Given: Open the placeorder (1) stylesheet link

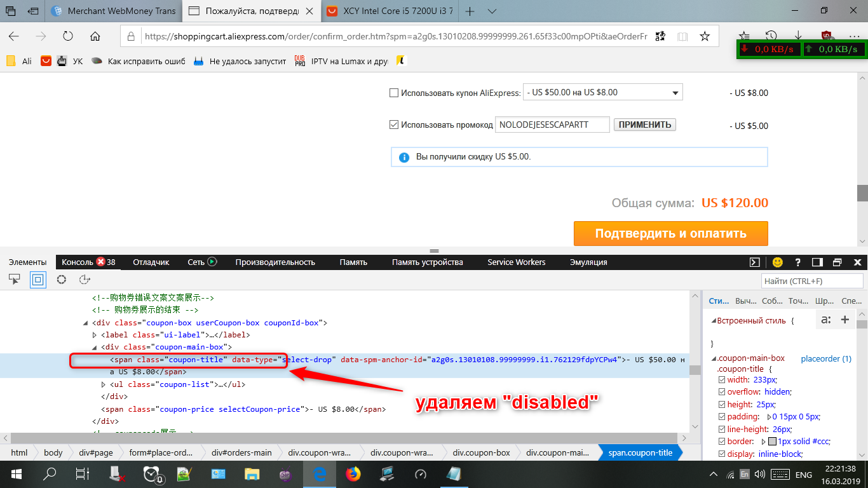Looking at the screenshot, I should click(826, 358).
